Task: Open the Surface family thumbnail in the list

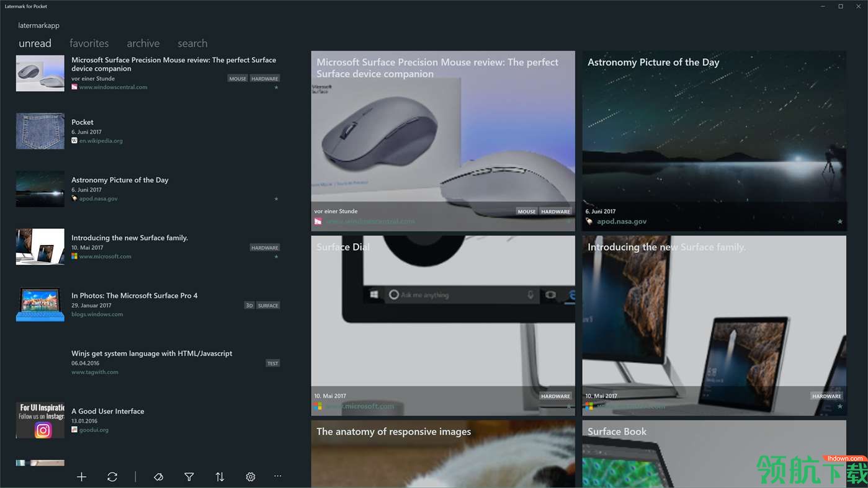Action: (40, 247)
